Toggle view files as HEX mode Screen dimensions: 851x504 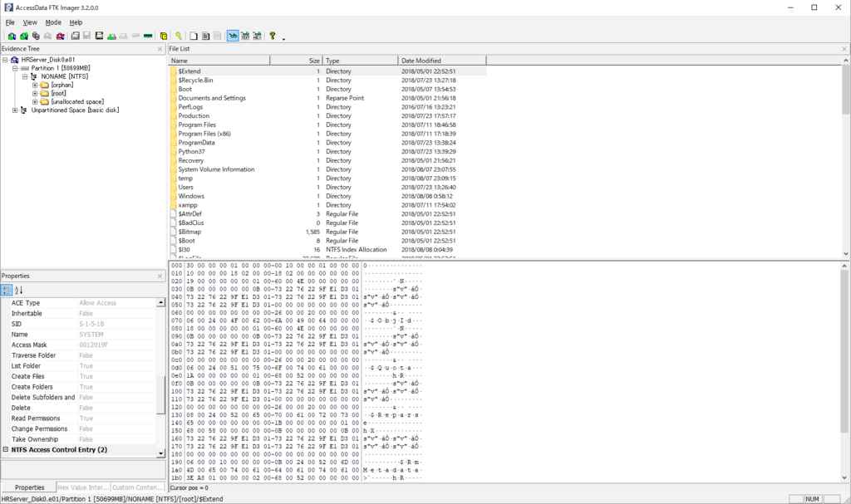coord(258,36)
